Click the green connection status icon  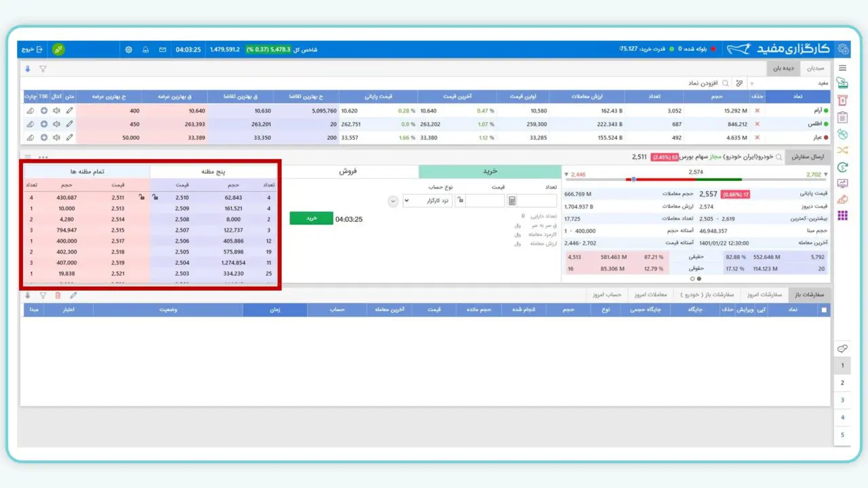point(59,49)
